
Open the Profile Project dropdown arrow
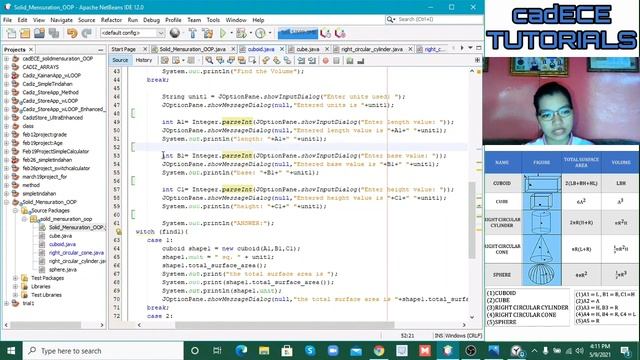click(x=269, y=33)
